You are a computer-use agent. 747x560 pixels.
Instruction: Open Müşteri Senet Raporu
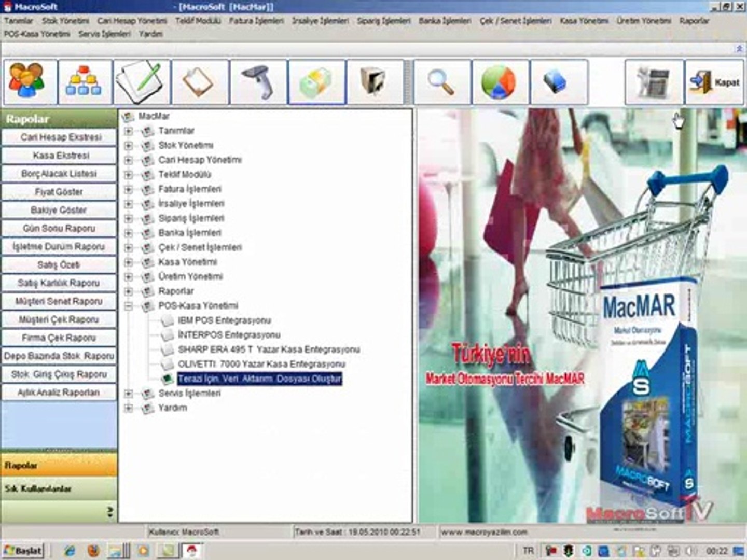coord(59,301)
